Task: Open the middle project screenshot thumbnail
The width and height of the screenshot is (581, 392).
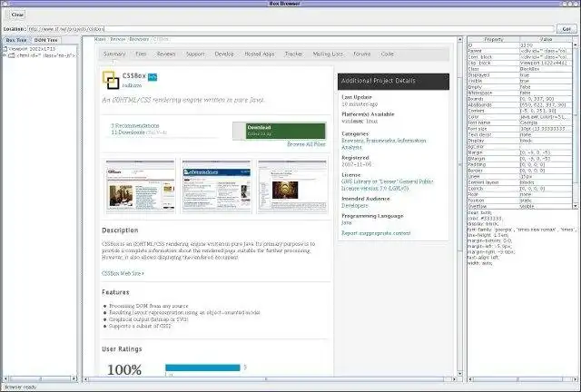Action: pyautogui.click(x=216, y=186)
